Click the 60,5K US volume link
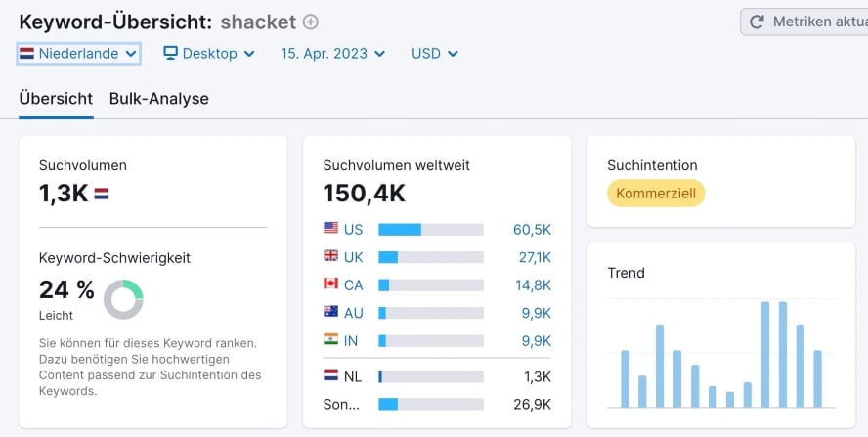 (532, 230)
